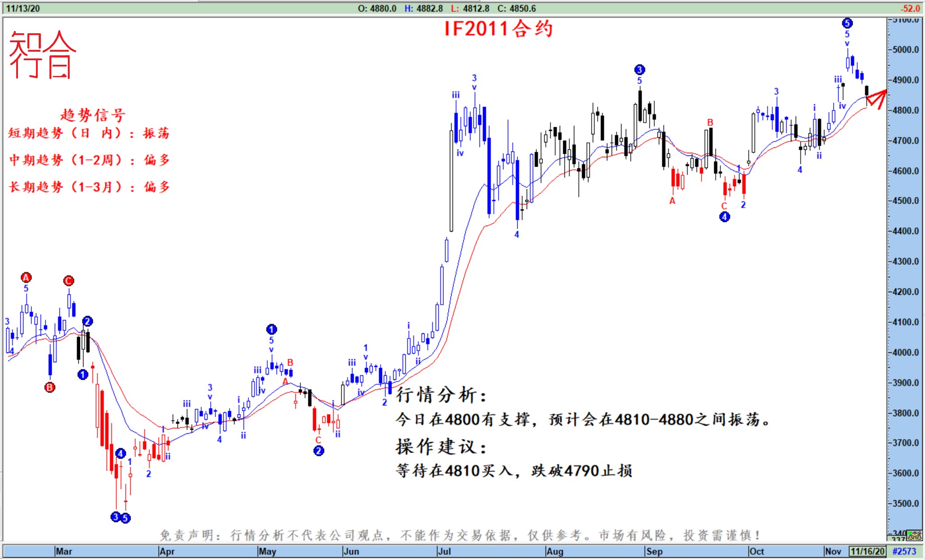Viewport: 925px width, 560px height.
Task: Click blue circled 5 marker at chart top-right
Action: coord(847,23)
